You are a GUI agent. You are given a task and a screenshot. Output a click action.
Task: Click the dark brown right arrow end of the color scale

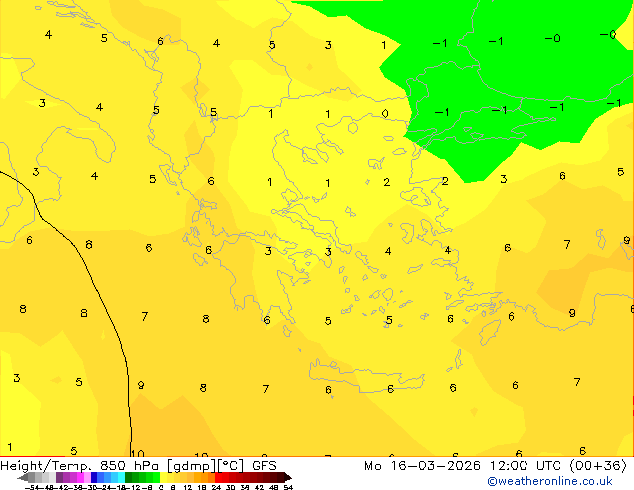point(288,478)
